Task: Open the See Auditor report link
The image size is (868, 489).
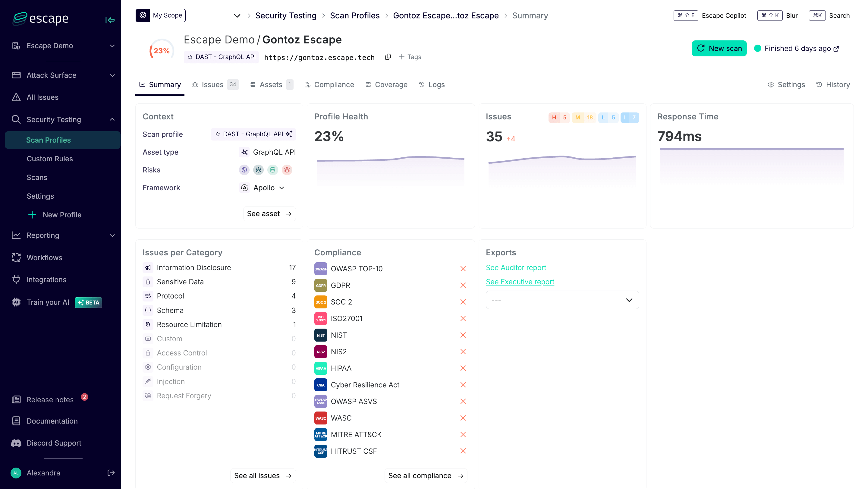Action: 516,268
